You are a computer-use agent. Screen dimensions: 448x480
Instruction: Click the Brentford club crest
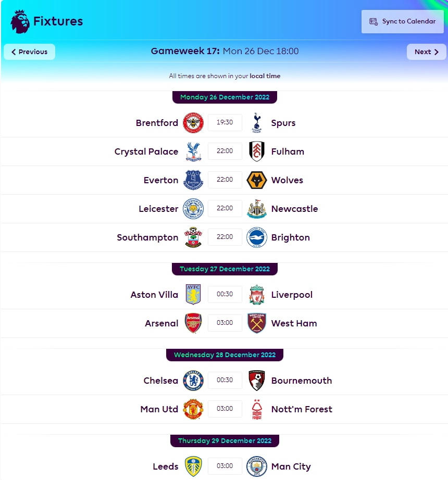(x=193, y=123)
